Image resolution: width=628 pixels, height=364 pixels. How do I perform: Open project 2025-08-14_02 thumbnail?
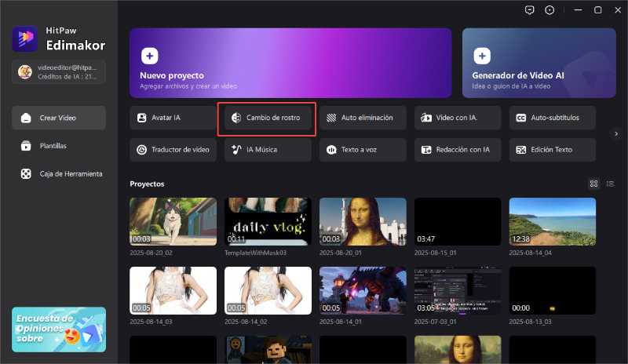pos(268,291)
